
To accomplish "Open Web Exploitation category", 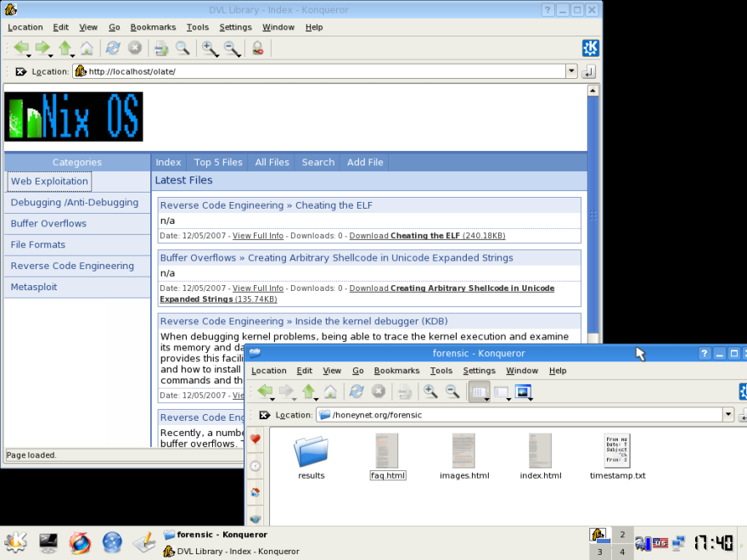I will coord(49,182).
